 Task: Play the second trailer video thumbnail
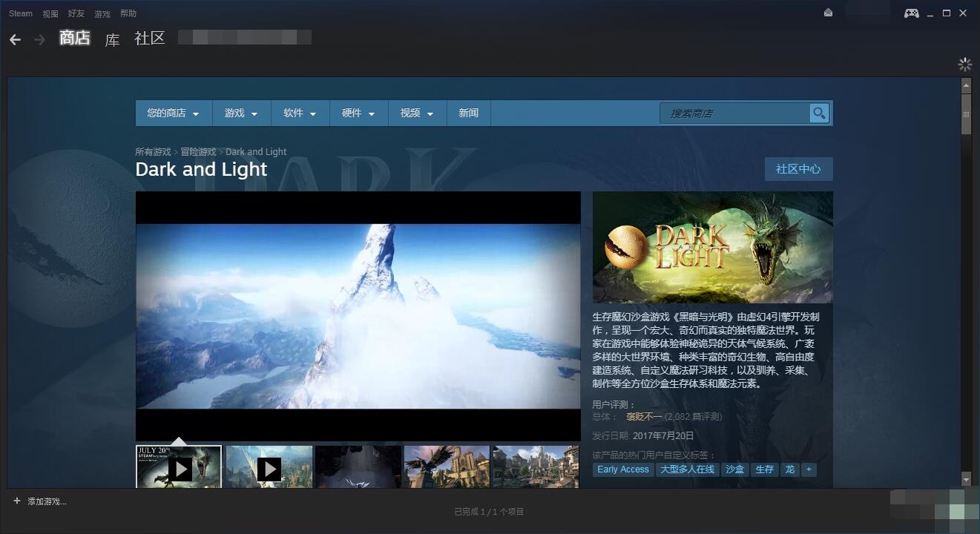click(x=269, y=467)
